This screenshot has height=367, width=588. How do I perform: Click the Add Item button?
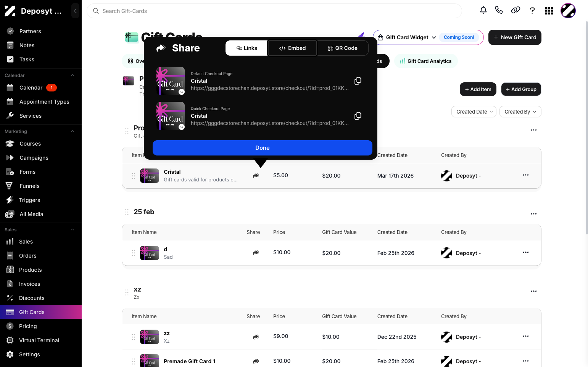(478, 89)
